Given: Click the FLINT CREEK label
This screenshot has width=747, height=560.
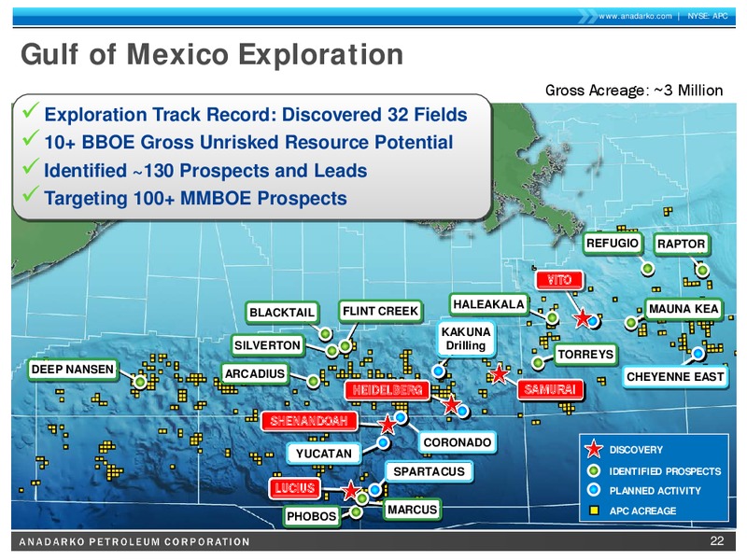Looking at the screenshot, I should click(x=380, y=312).
